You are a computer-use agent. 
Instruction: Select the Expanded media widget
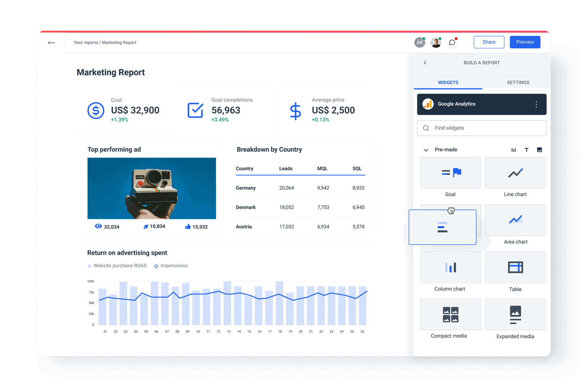(x=515, y=314)
